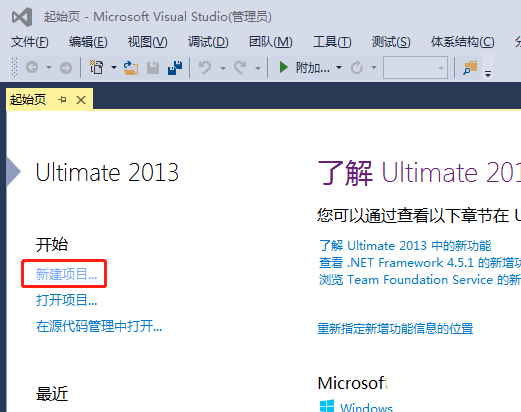The width and height of the screenshot is (521, 412).
Task: Click the Save floppy disk icon
Action: point(153,68)
